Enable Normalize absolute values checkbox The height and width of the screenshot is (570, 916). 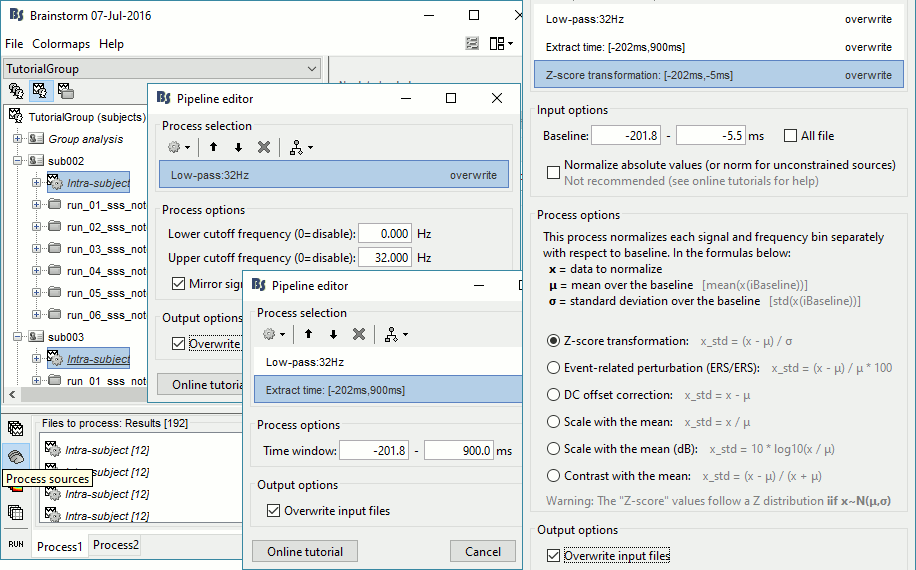553,172
